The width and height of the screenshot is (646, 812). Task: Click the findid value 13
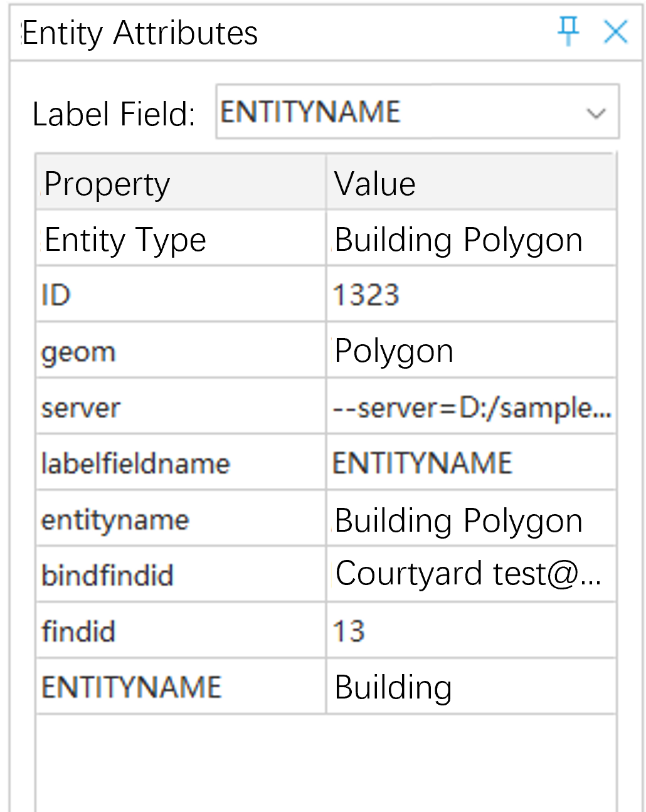coord(349,631)
